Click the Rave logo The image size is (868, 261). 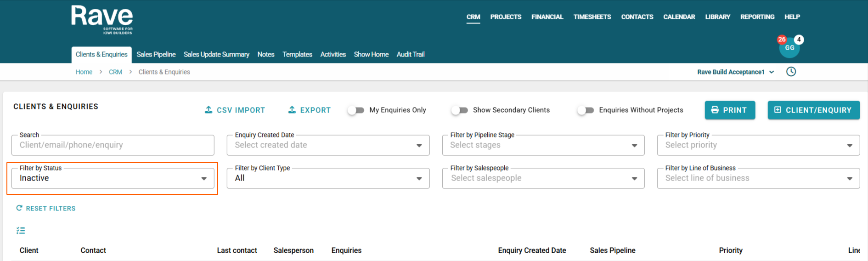click(102, 19)
